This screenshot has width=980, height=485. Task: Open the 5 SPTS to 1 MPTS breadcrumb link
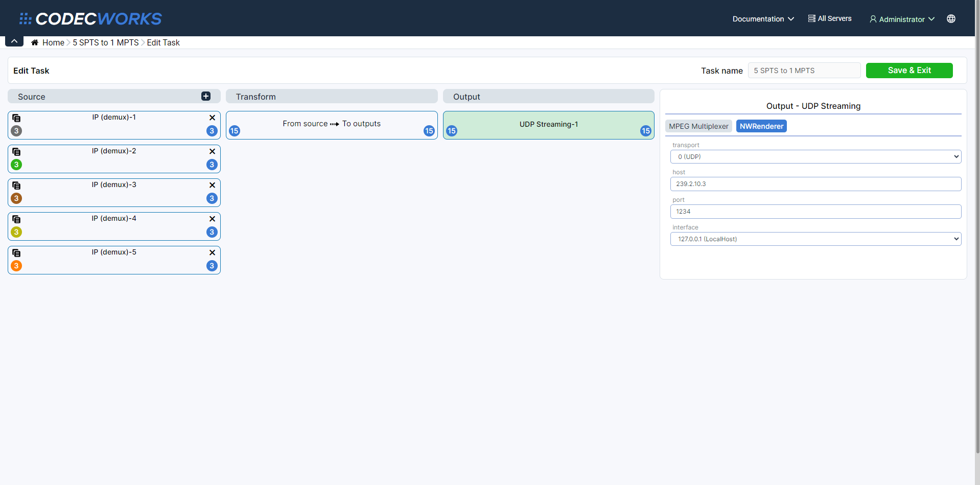click(105, 42)
